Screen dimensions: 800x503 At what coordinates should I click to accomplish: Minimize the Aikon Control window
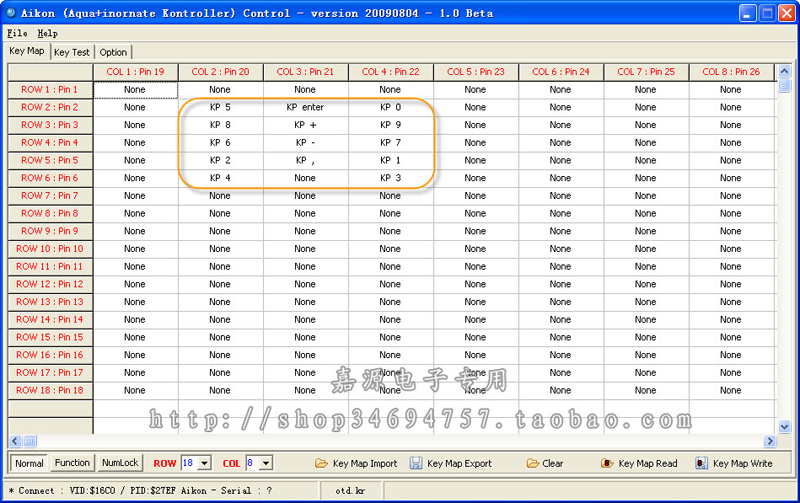pyautogui.click(x=747, y=13)
